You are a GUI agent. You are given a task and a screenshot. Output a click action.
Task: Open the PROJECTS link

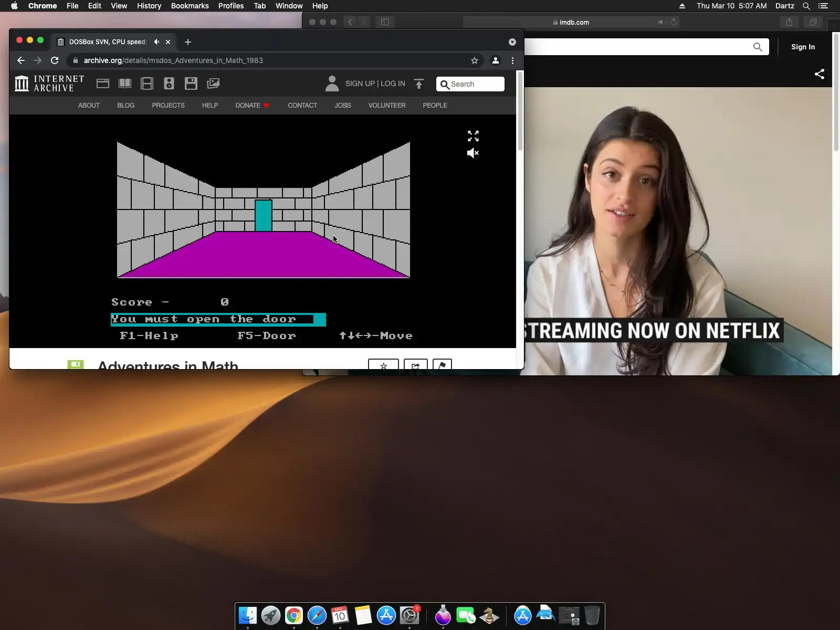pyautogui.click(x=169, y=106)
